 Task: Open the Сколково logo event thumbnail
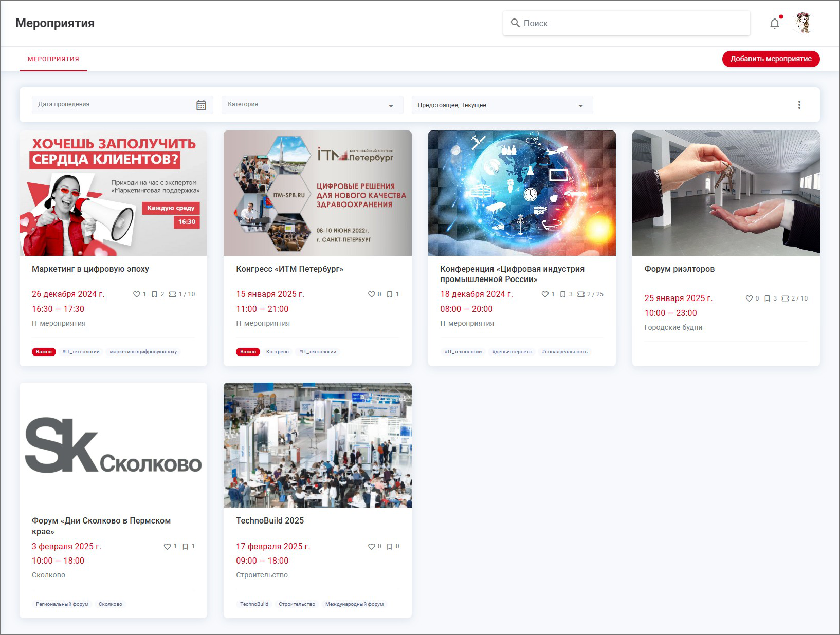[113, 445]
